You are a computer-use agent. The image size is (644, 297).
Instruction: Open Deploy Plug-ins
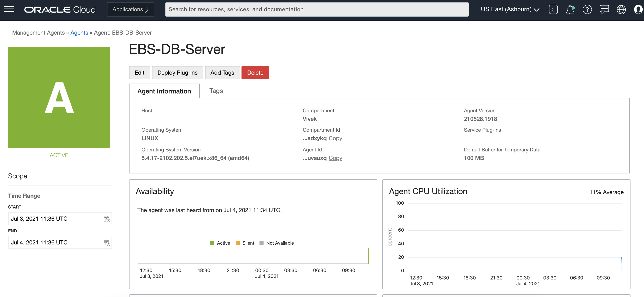(177, 72)
